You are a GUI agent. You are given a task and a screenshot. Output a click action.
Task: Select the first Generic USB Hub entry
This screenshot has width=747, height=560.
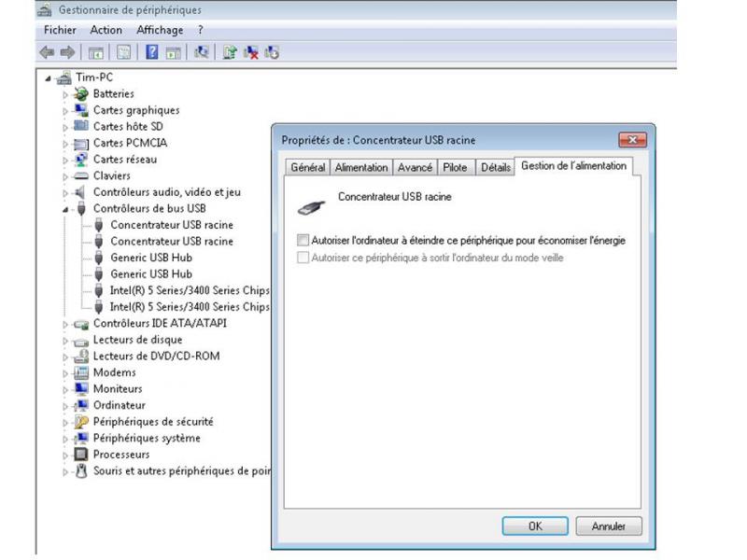coord(150,258)
